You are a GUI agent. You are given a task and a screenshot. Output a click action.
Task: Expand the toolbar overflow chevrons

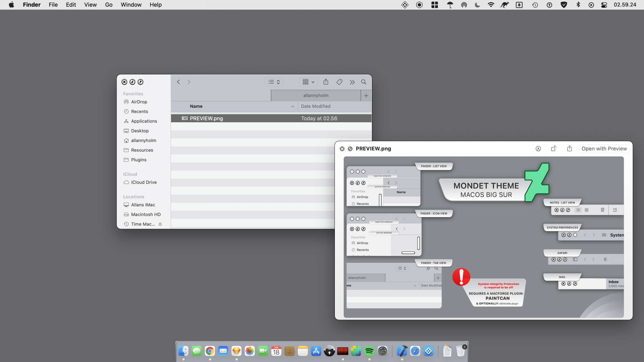tap(352, 82)
